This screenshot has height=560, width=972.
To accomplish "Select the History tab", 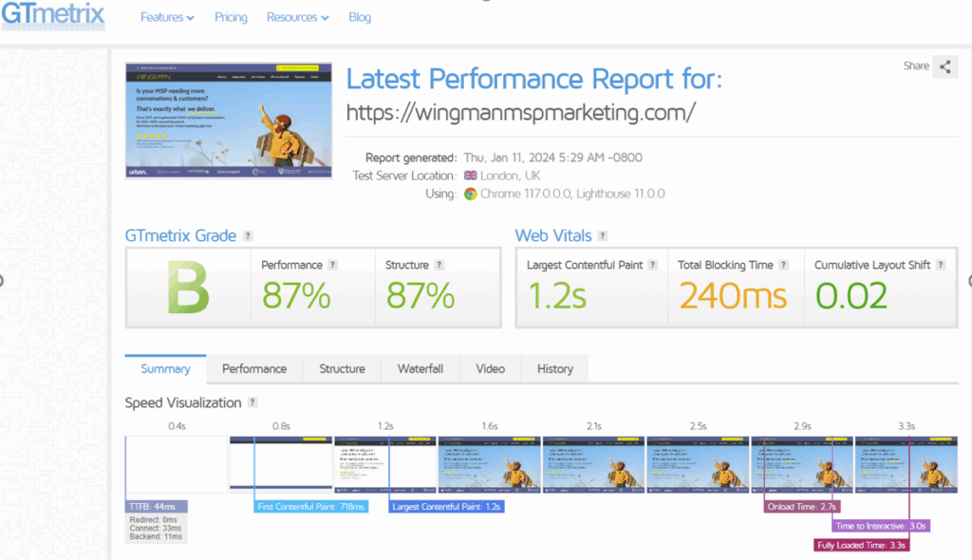I will tap(554, 369).
